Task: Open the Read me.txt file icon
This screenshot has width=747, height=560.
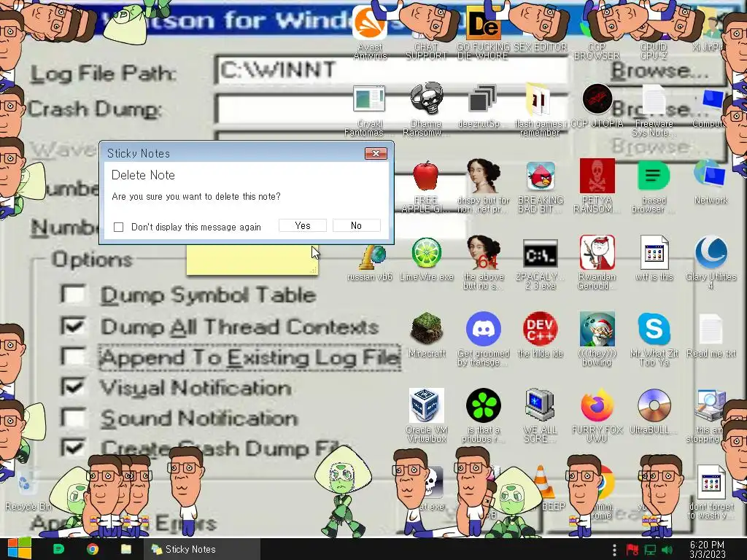Action: (711, 329)
